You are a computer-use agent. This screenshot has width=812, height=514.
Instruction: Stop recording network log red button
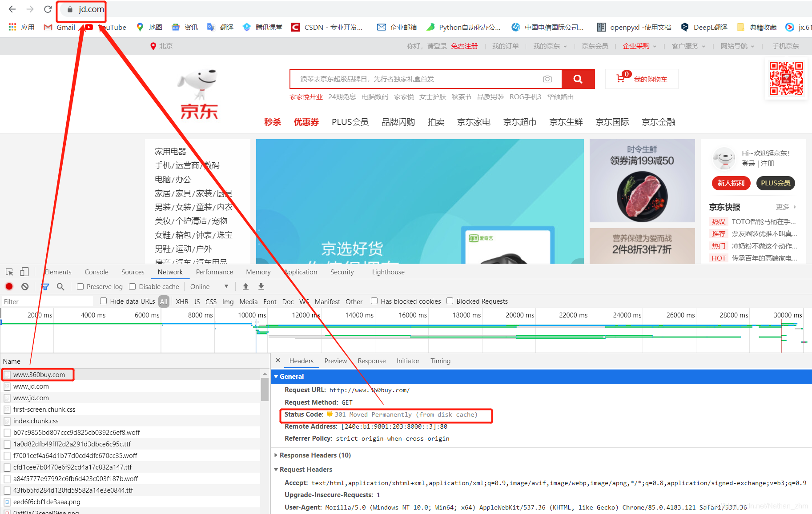pyautogui.click(x=9, y=286)
